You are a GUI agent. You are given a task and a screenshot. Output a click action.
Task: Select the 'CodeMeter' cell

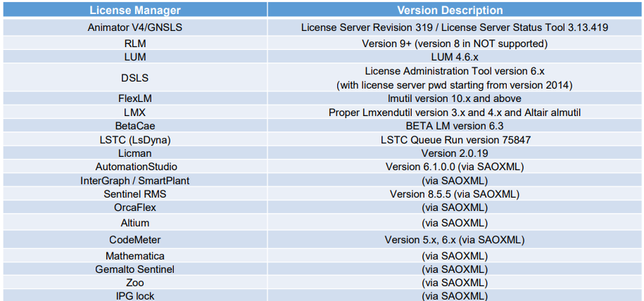tap(135, 239)
